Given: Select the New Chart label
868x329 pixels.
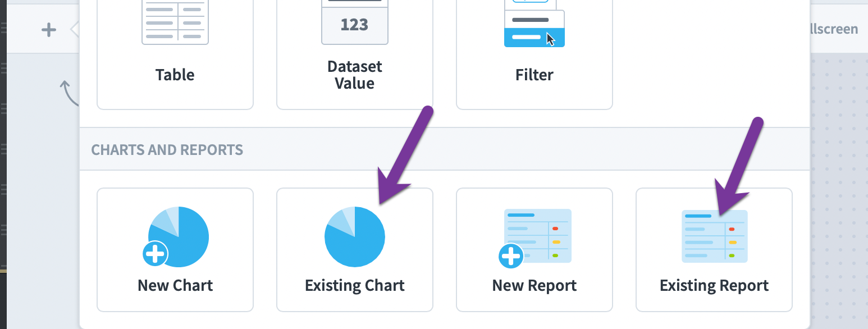Looking at the screenshot, I should point(175,285).
